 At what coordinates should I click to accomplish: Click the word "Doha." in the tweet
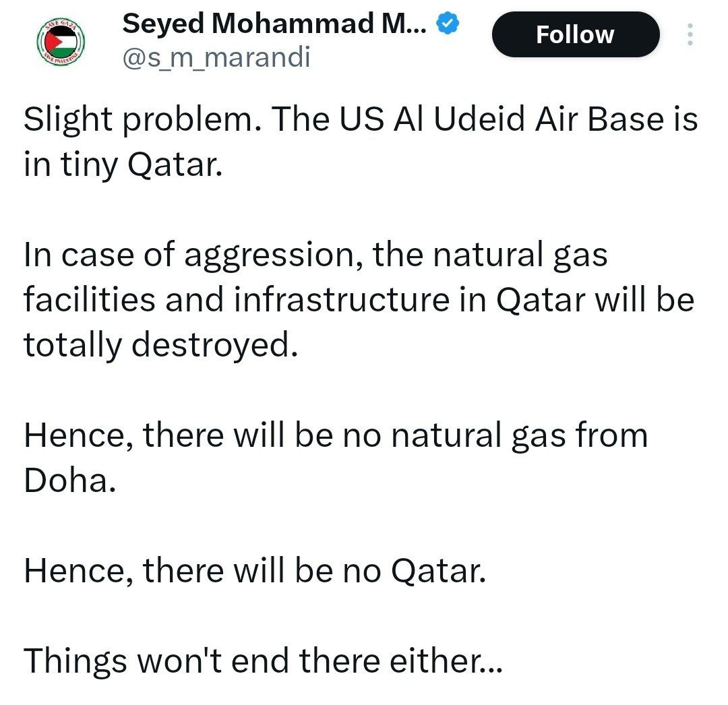coord(66,480)
